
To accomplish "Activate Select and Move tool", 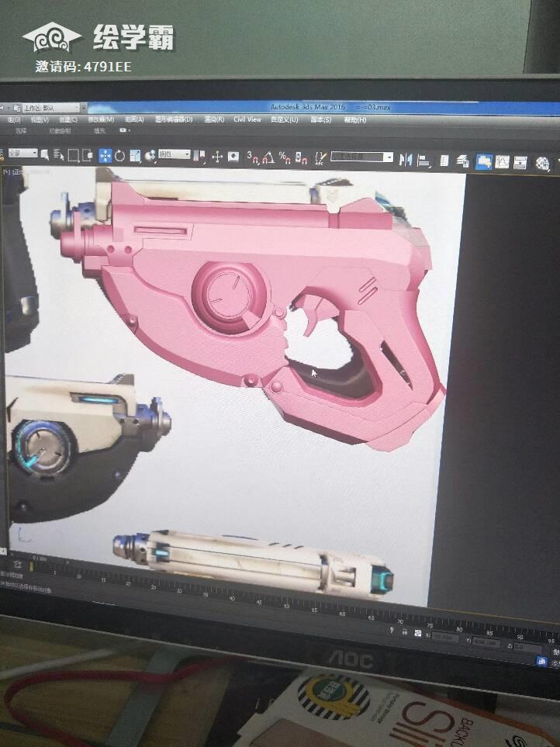I will click(x=105, y=156).
